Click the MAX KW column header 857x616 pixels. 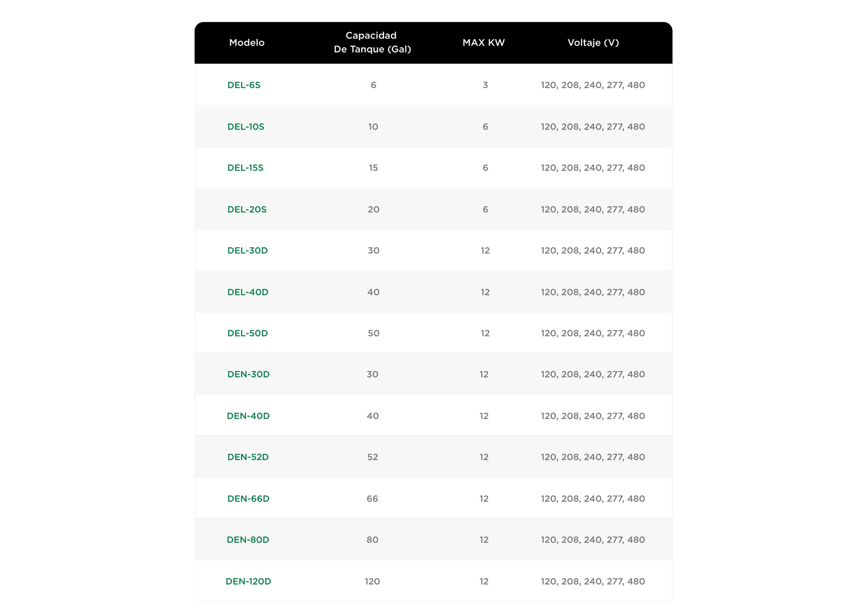[x=484, y=43]
